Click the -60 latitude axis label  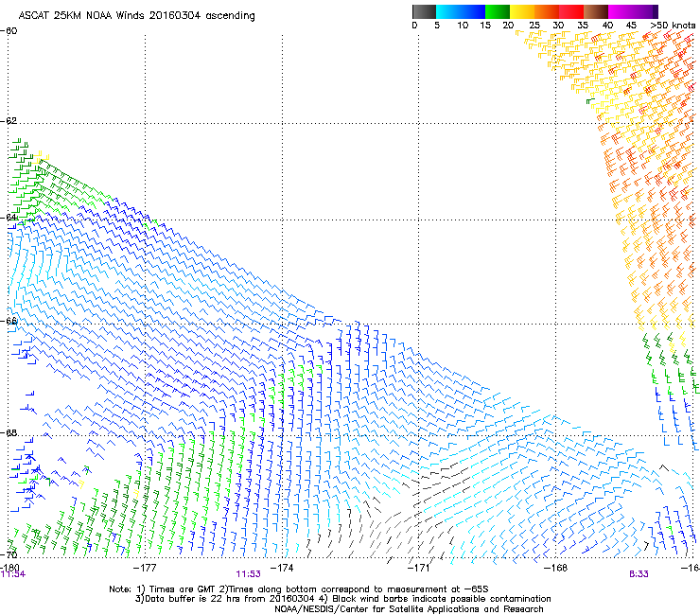pos(9,31)
